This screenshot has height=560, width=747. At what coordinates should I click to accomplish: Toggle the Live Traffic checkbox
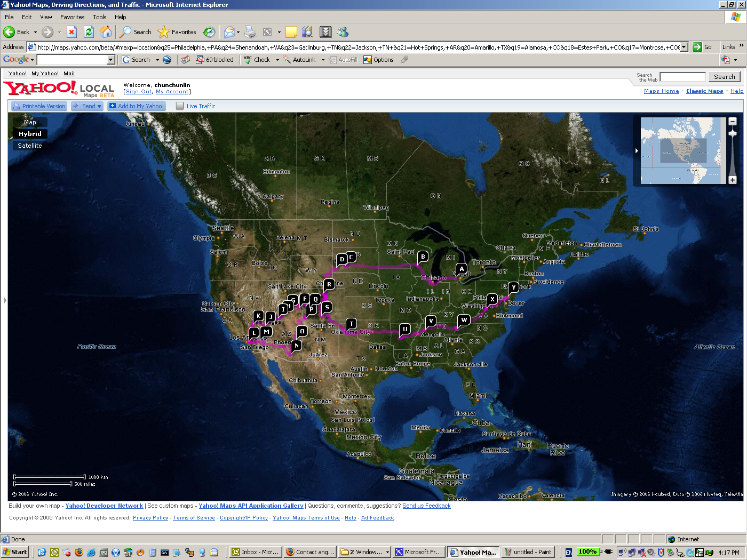coord(180,106)
